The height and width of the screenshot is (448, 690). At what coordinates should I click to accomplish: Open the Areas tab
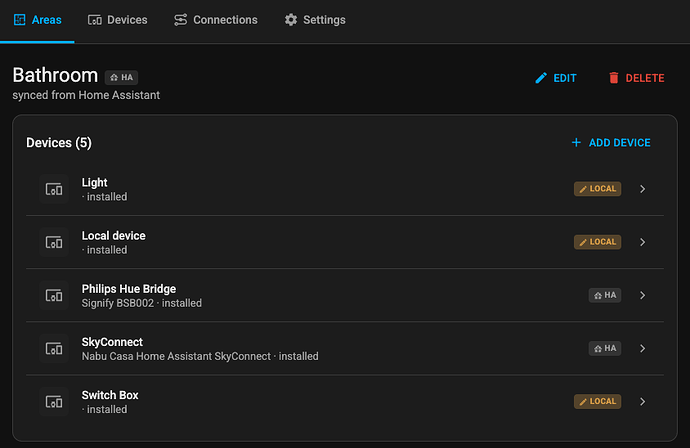tap(37, 20)
